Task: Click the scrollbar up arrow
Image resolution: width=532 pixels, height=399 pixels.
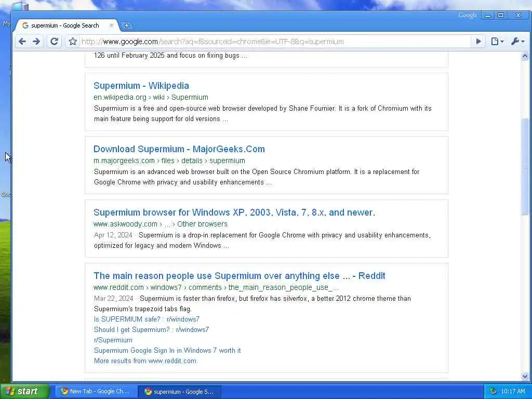Action: coord(525,56)
